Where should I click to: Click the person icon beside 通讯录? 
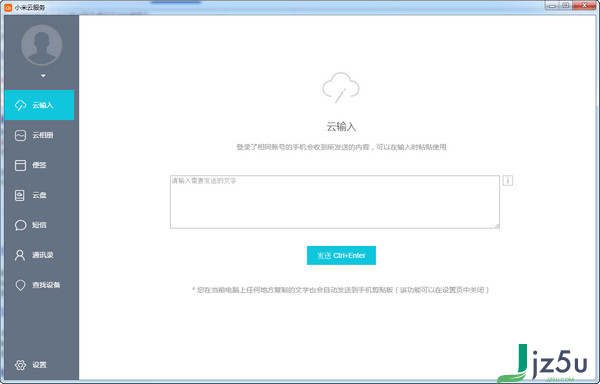click(x=20, y=255)
